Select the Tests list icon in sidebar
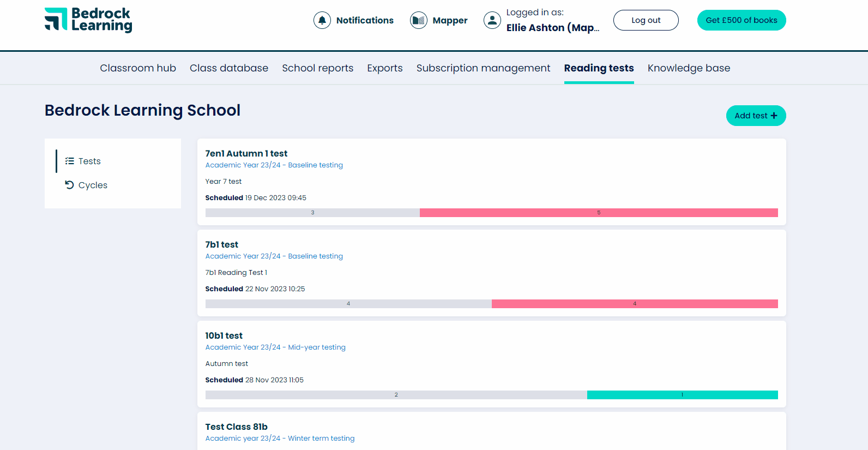868x450 pixels. pyautogui.click(x=70, y=161)
